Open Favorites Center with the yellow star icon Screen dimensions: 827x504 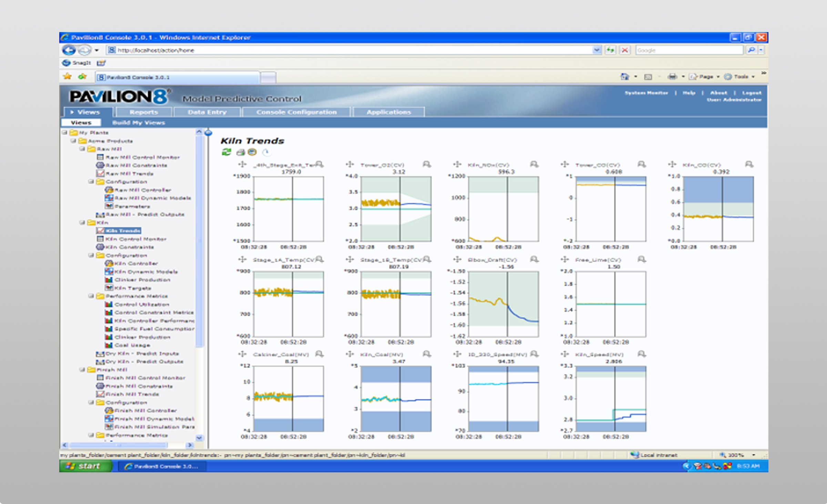(67, 76)
